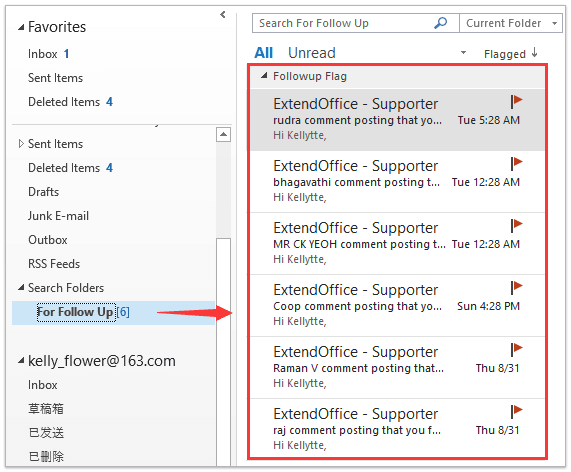This screenshot has width=571, height=472.
Task: Open Deleted Items in Favorites
Action: (64, 102)
